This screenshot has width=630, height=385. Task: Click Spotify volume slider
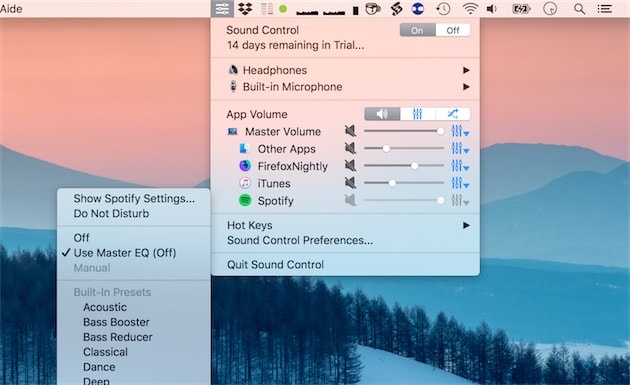[x=404, y=200]
